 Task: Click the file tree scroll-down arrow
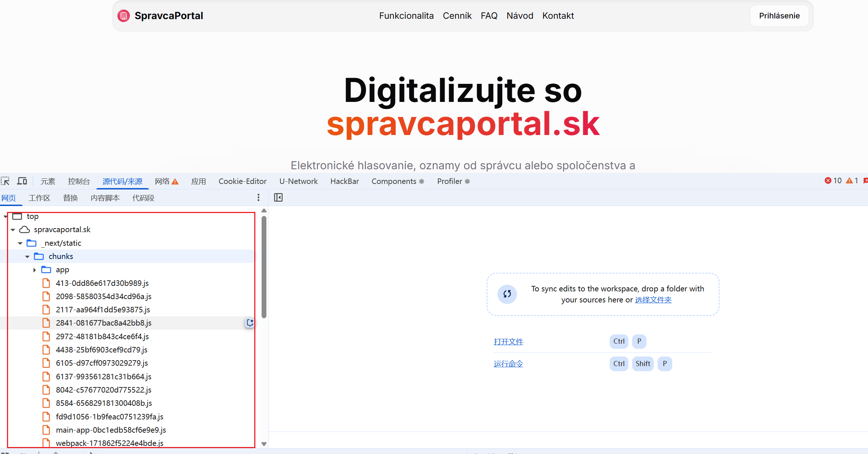264,444
